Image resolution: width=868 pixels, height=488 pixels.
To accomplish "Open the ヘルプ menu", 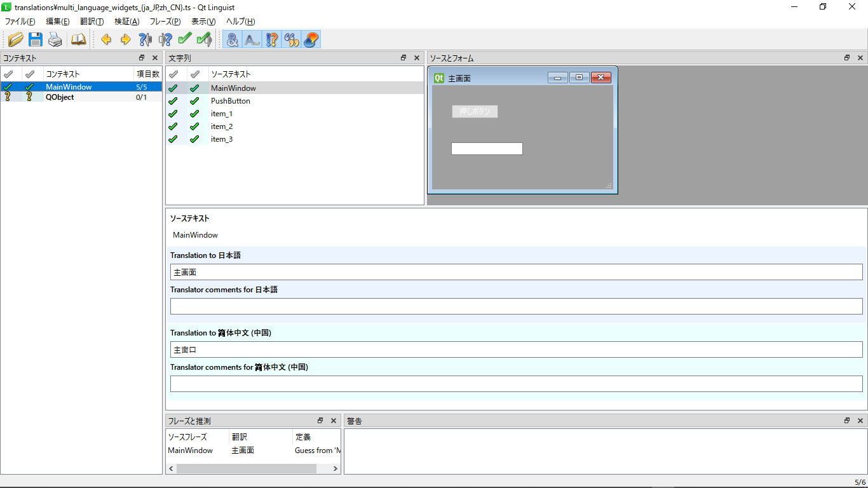I will pos(240,22).
